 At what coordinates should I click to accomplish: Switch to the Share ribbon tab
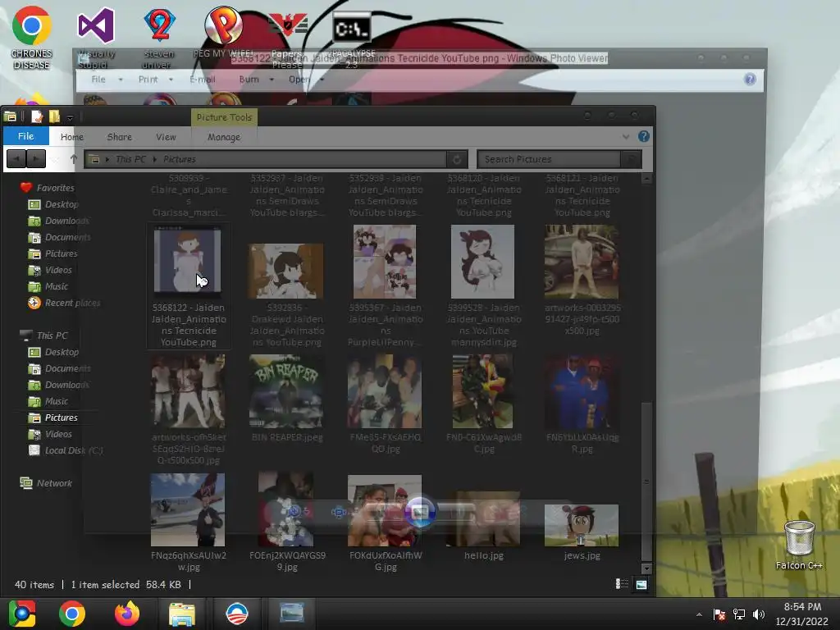[119, 137]
